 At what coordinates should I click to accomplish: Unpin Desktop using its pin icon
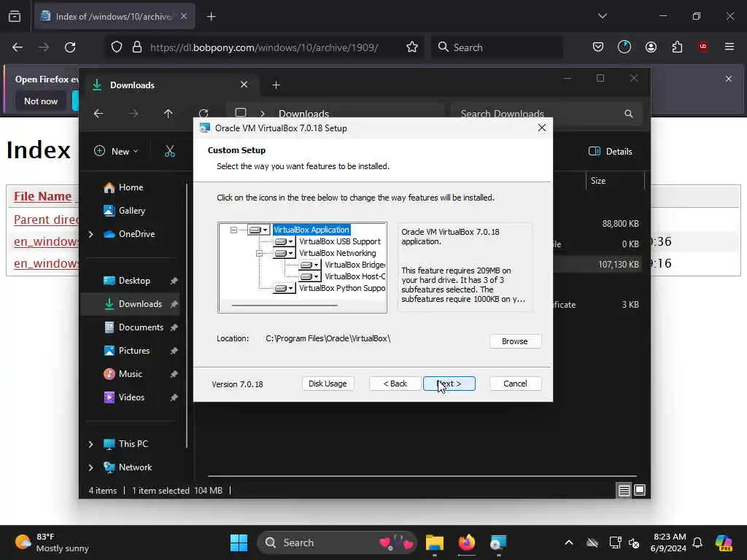174,281
